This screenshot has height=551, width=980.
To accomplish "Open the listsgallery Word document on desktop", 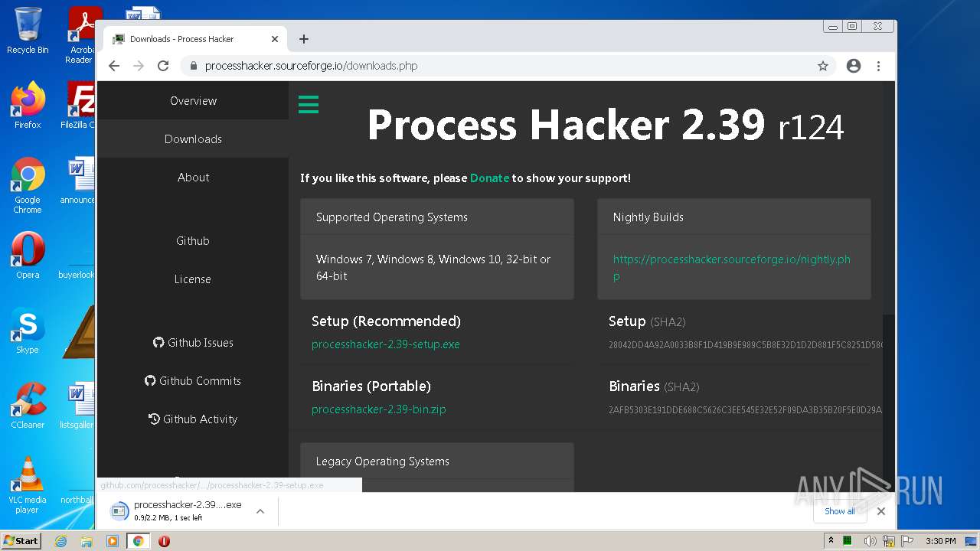I will coord(78,406).
